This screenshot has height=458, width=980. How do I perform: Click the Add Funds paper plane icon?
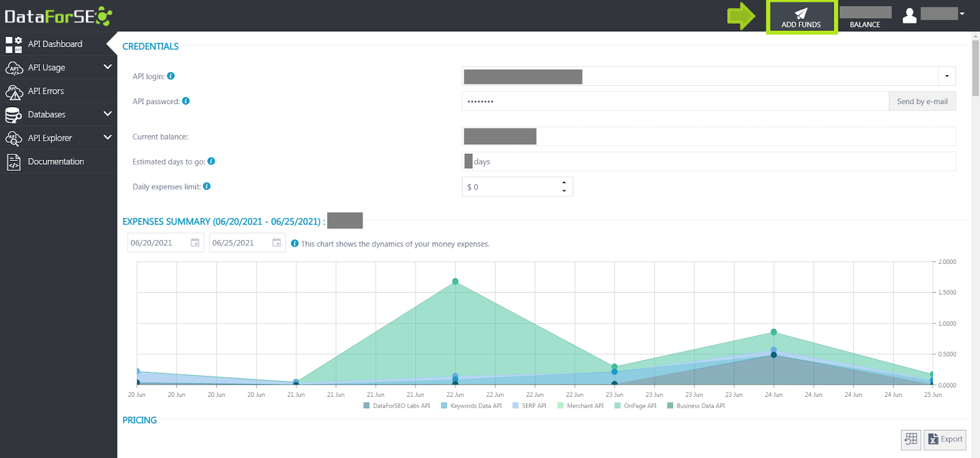click(801, 13)
